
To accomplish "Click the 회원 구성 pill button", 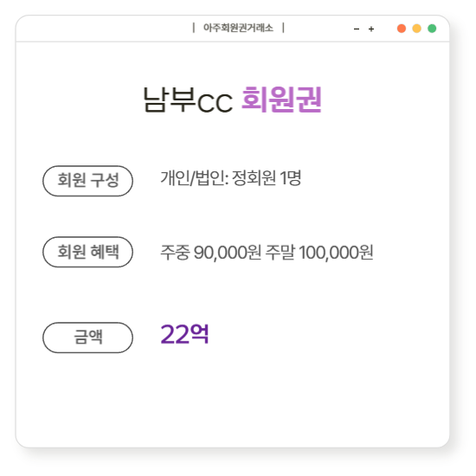I will (87, 181).
